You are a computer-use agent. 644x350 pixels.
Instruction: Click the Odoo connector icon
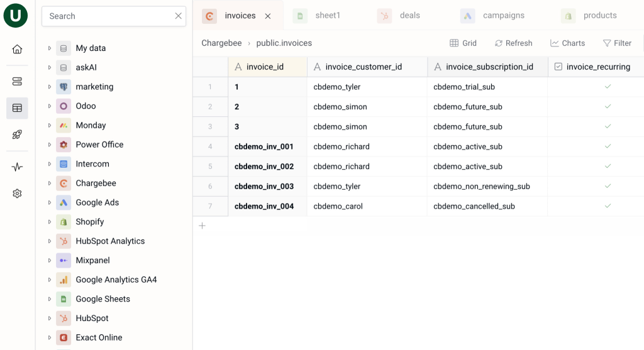point(64,106)
